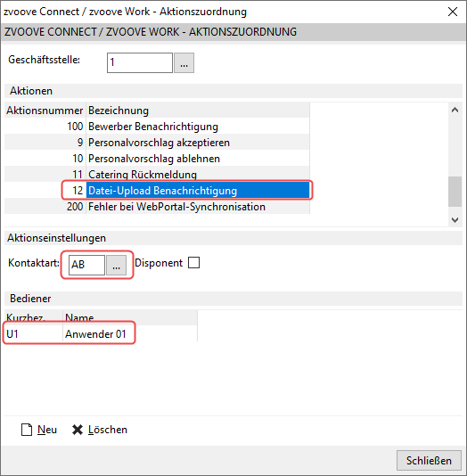This screenshot has width=467, height=476.
Task: Click into the Geschäftsstelle input field
Action: tap(140, 62)
